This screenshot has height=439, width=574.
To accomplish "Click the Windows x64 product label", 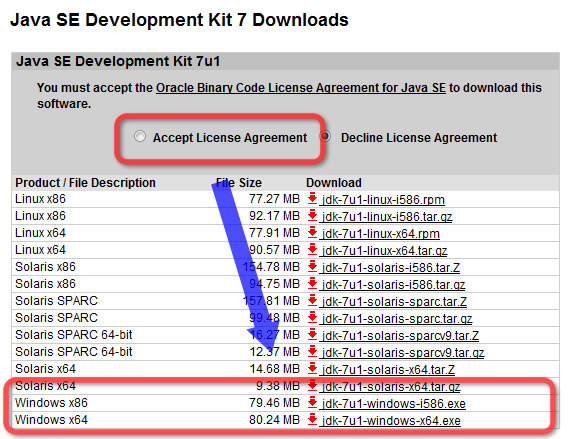I will coord(51,420).
